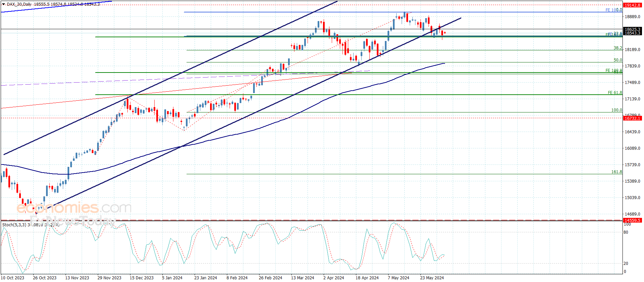
Task: Click the 17839.0 price axis label
Action: pos(632,66)
